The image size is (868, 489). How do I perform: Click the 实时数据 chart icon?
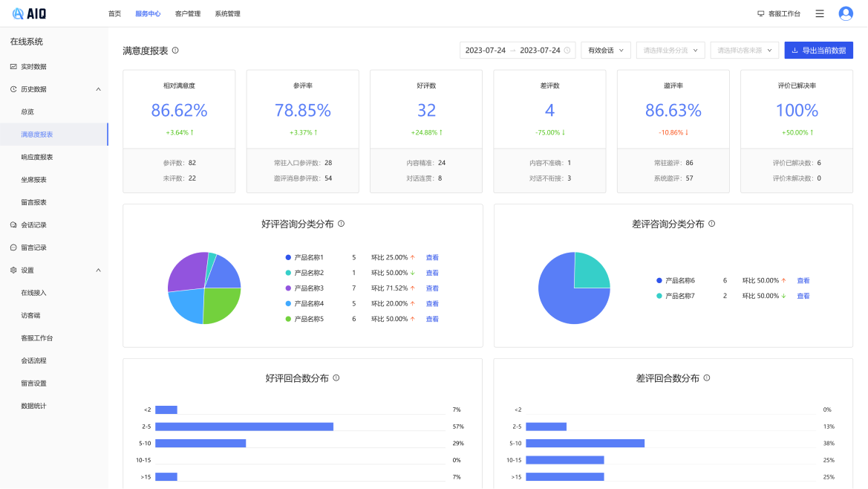click(x=13, y=66)
